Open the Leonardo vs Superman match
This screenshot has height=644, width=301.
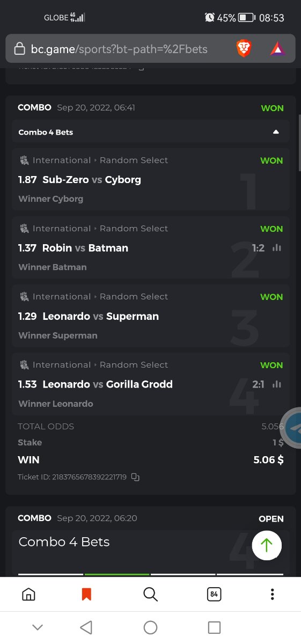coord(151,316)
